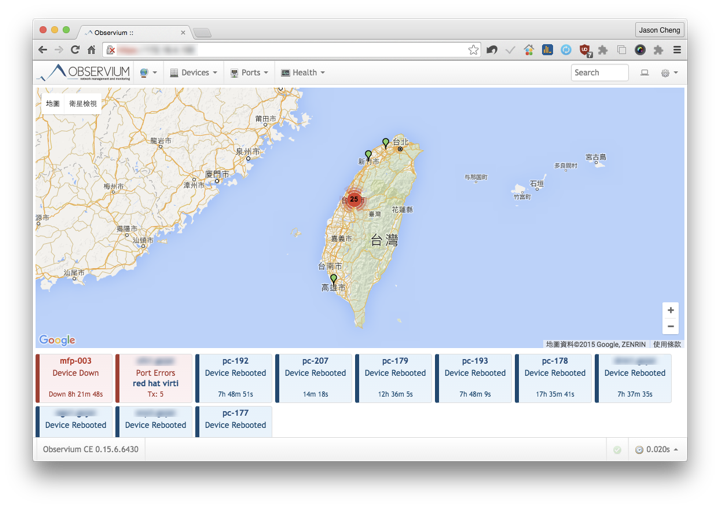Click the overlapping squares extension icon
720x508 pixels.
pyautogui.click(x=622, y=50)
